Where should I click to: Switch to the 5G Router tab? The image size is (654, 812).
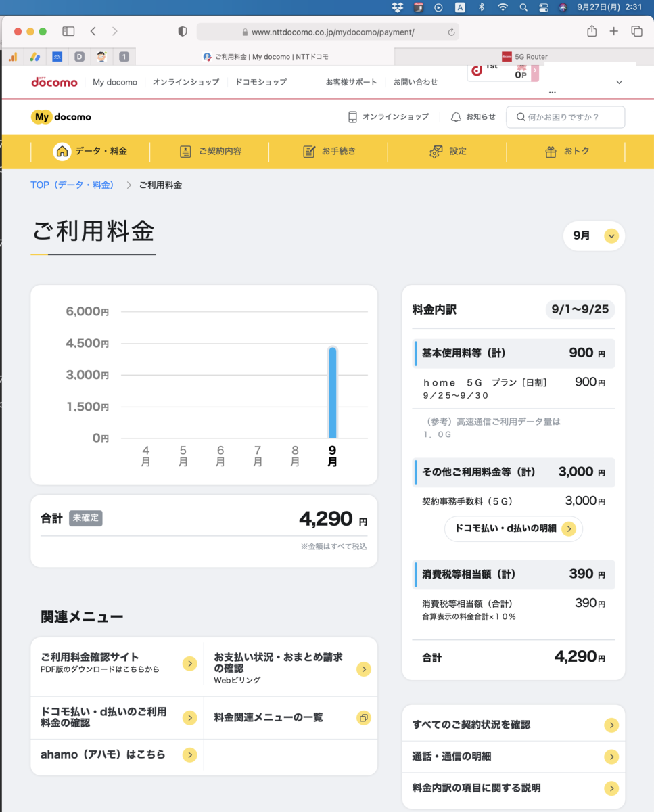point(524,57)
